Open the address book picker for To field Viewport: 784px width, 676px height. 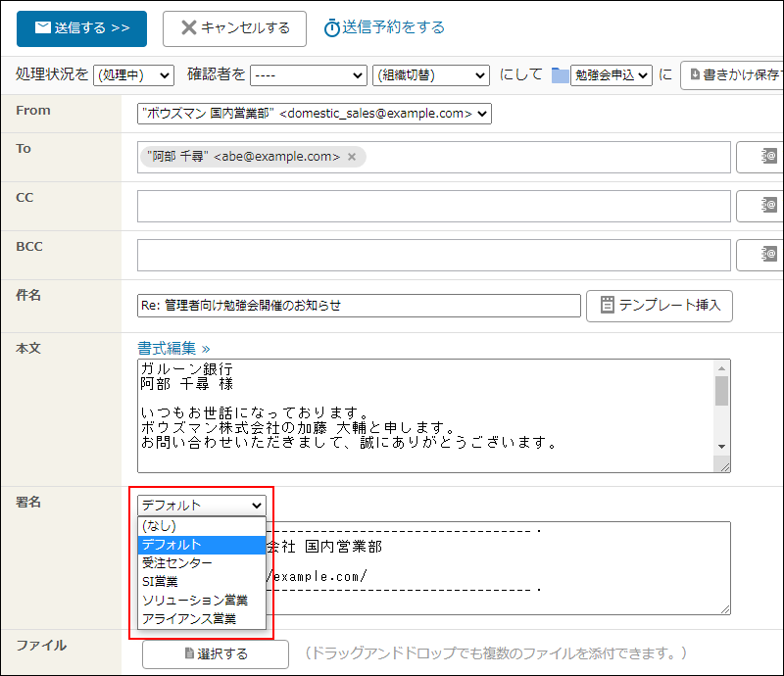(x=767, y=157)
